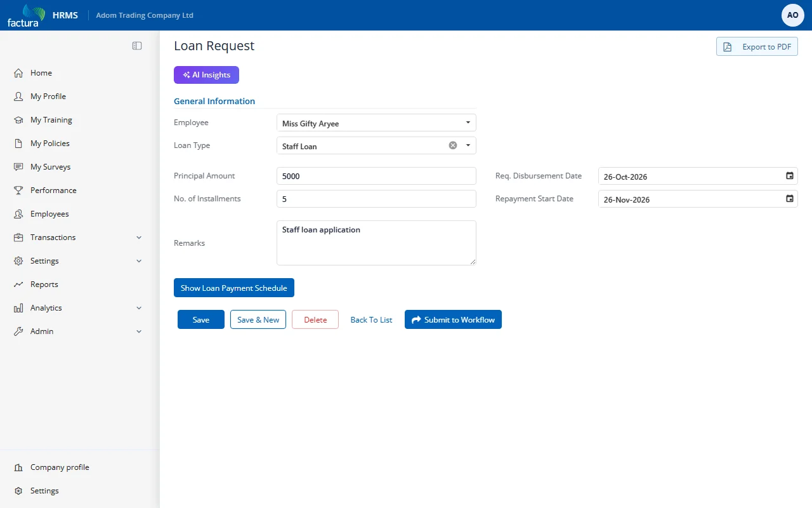Screen dimensions: 812x508
Task: Click the Adom Trading Company Ltd name
Action: click(145, 15)
